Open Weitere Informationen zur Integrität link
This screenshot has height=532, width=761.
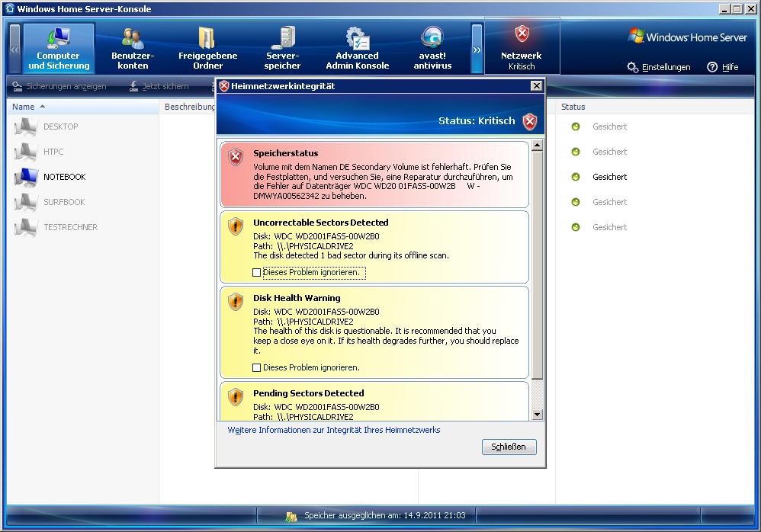(334, 430)
